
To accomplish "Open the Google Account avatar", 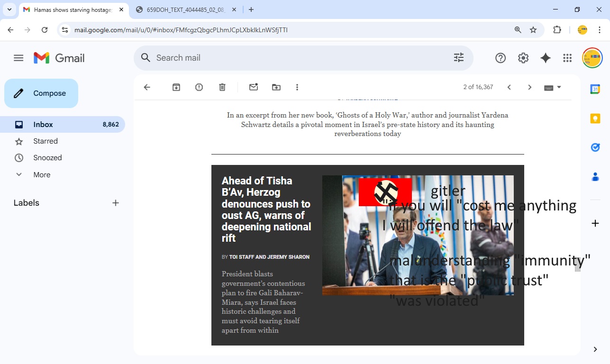I will (x=592, y=58).
